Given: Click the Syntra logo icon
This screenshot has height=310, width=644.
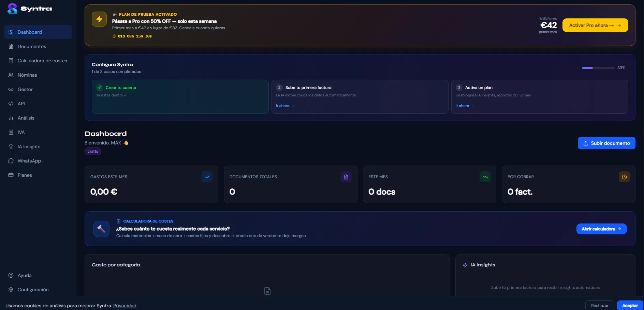Looking at the screenshot, I should [x=13, y=9].
